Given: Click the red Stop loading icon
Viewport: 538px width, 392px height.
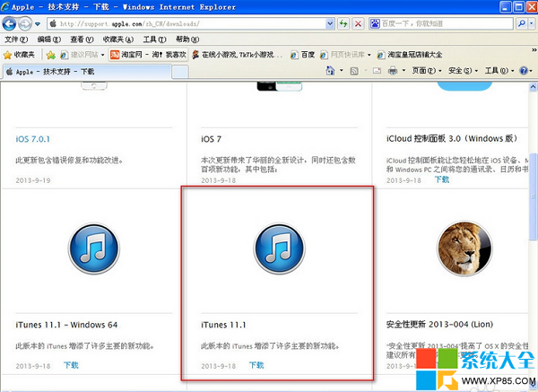Looking at the screenshot, I should click(x=358, y=23).
